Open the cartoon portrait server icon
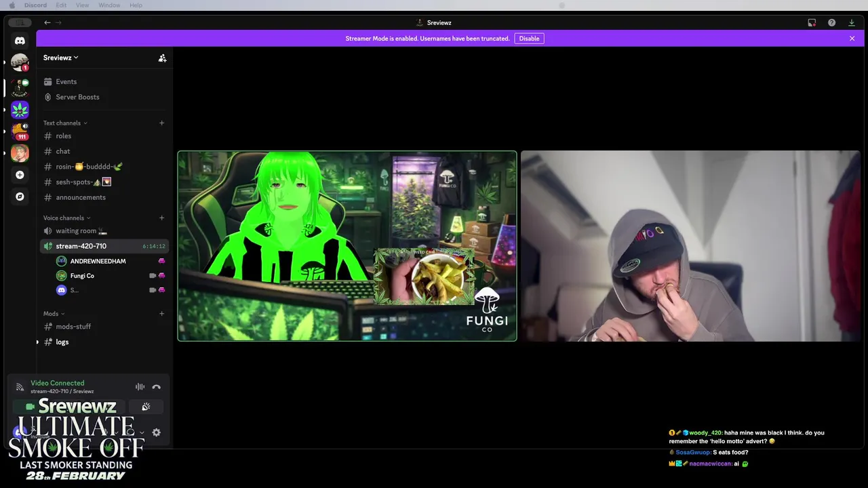868x488 pixels. 20,152
